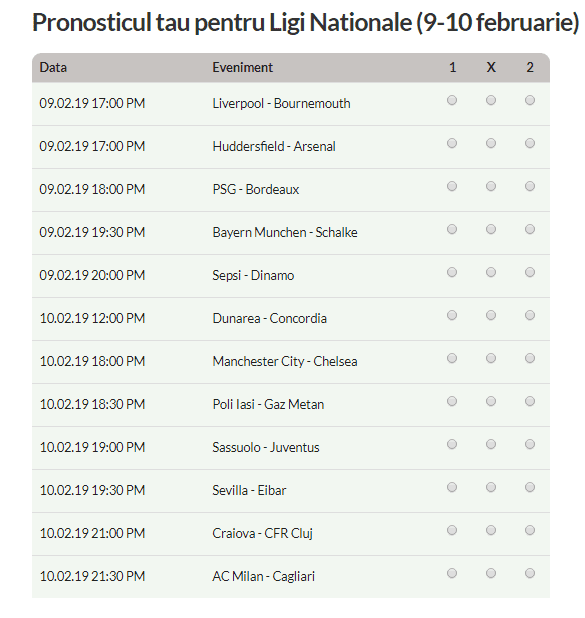Click the Eveniment column header
This screenshot has width=585, height=618.
tap(242, 67)
